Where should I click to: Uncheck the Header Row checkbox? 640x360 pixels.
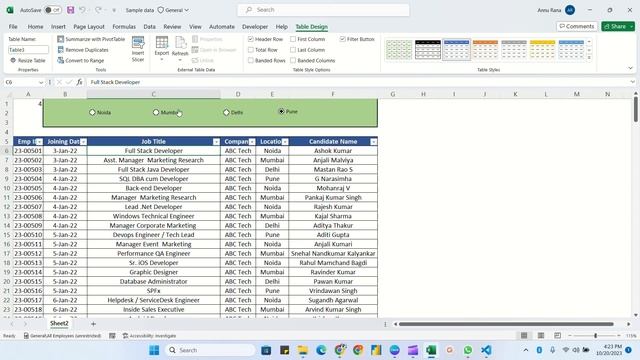coord(251,39)
